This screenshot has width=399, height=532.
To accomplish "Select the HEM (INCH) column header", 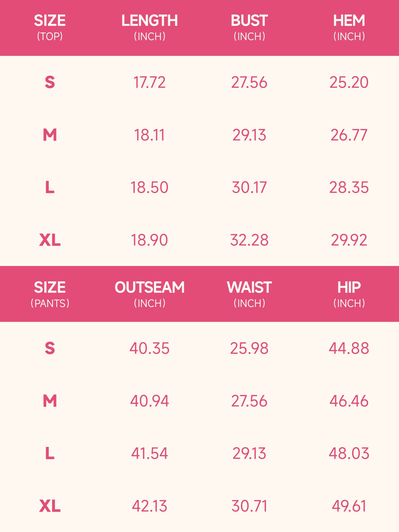I will click(x=349, y=28).
